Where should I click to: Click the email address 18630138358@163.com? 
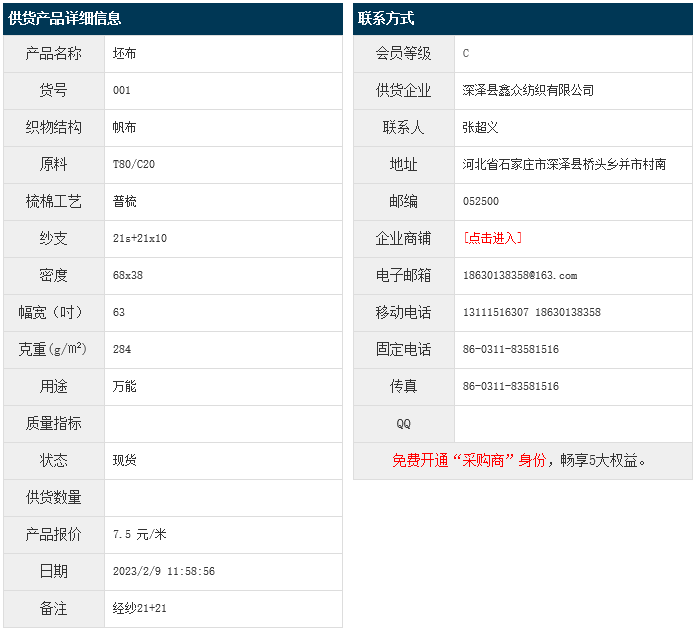520,275
